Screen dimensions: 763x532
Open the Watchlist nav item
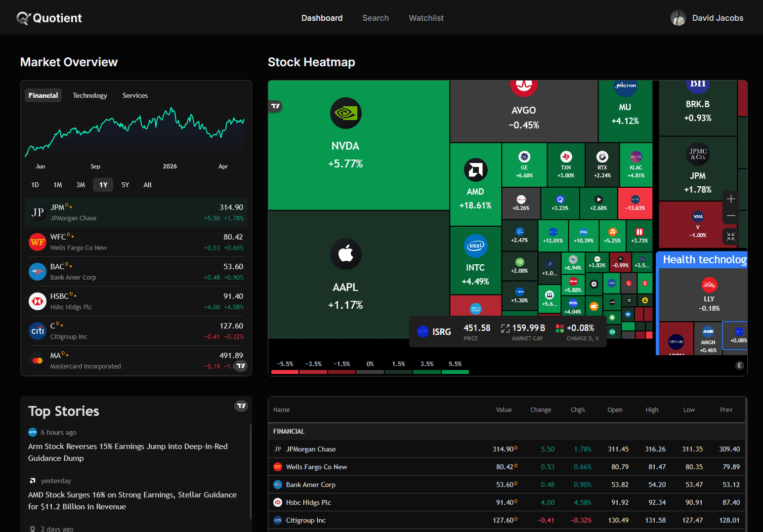[x=426, y=18]
